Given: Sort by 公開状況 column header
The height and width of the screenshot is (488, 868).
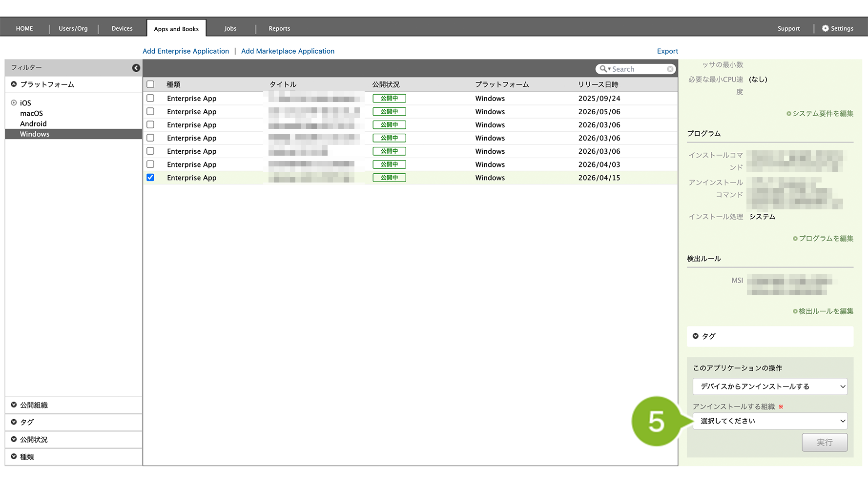Looking at the screenshot, I should pos(386,85).
